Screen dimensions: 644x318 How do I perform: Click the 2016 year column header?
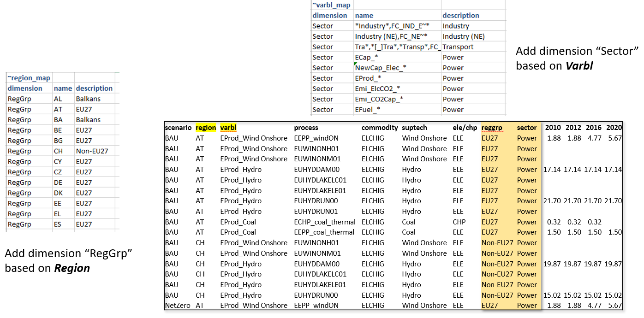(594, 128)
